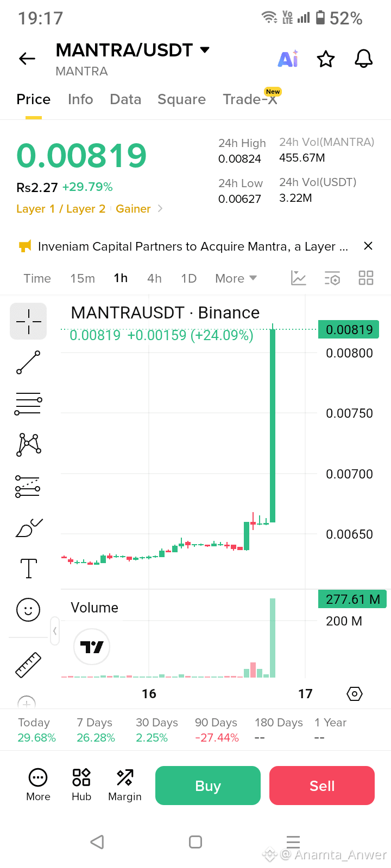Click the MANTRAUSDT · Binance chart title

[x=165, y=312]
